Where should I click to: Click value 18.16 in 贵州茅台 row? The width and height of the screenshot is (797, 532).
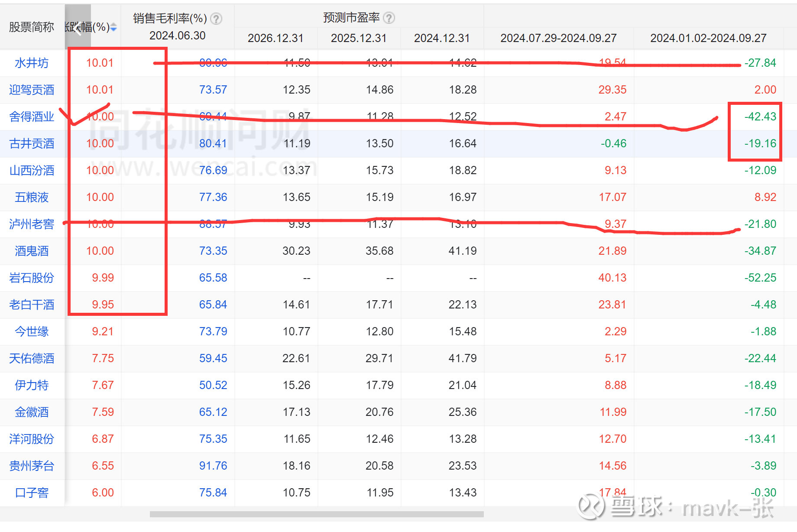pos(296,466)
